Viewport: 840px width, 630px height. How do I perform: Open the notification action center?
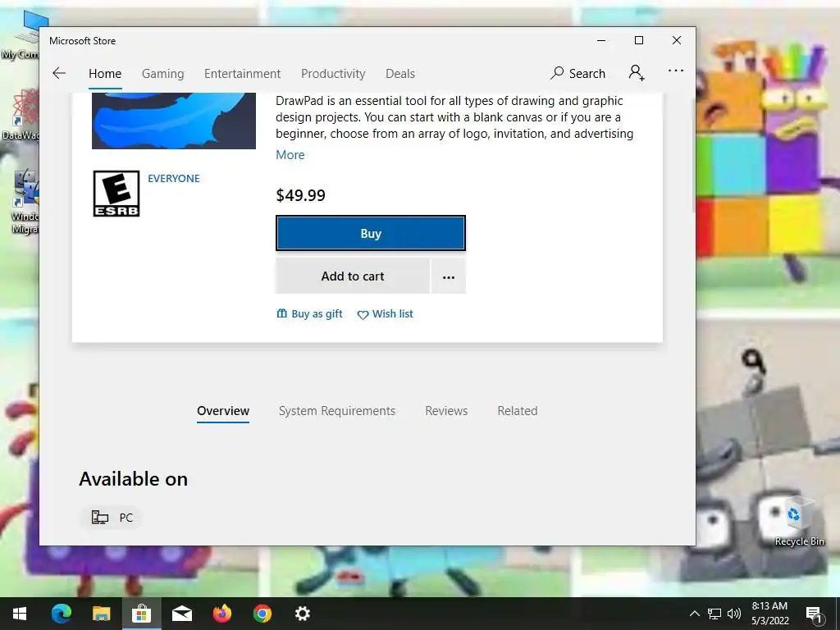[814, 614]
